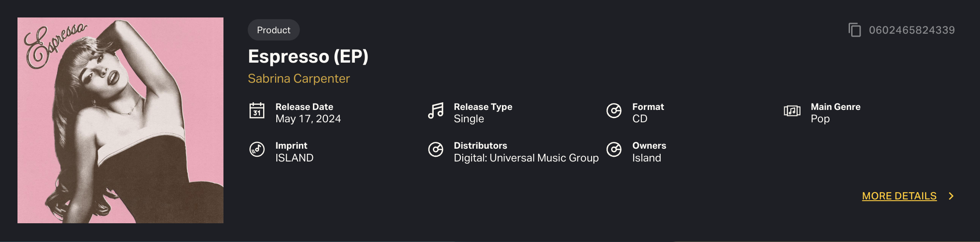The image size is (980, 242).
Task: Expand details with the chevron arrow
Action: tap(951, 196)
